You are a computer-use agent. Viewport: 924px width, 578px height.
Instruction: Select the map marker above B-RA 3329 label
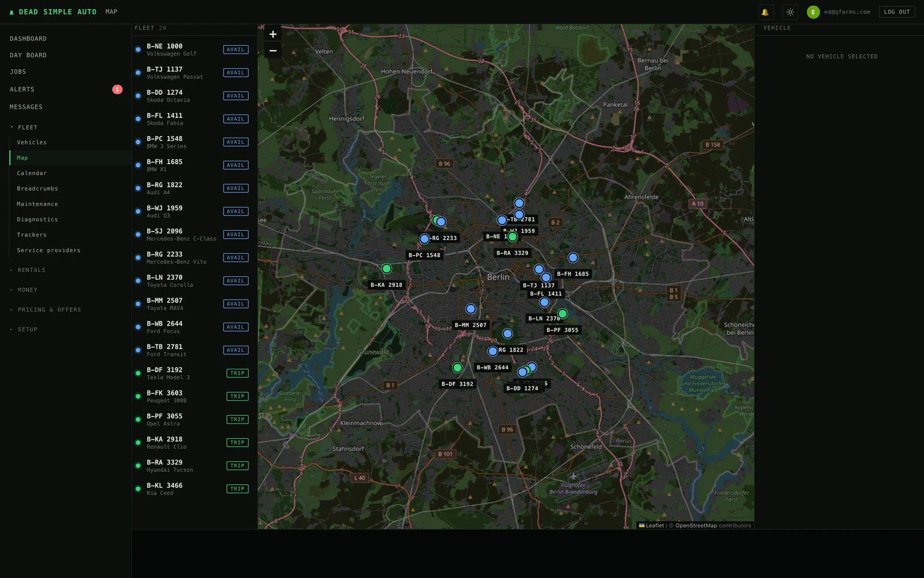[512, 236]
